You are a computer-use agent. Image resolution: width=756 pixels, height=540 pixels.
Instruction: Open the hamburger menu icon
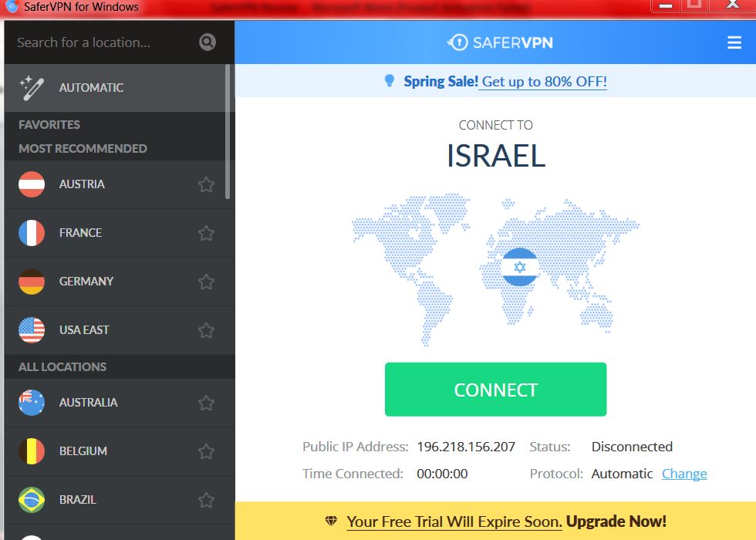click(734, 42)
